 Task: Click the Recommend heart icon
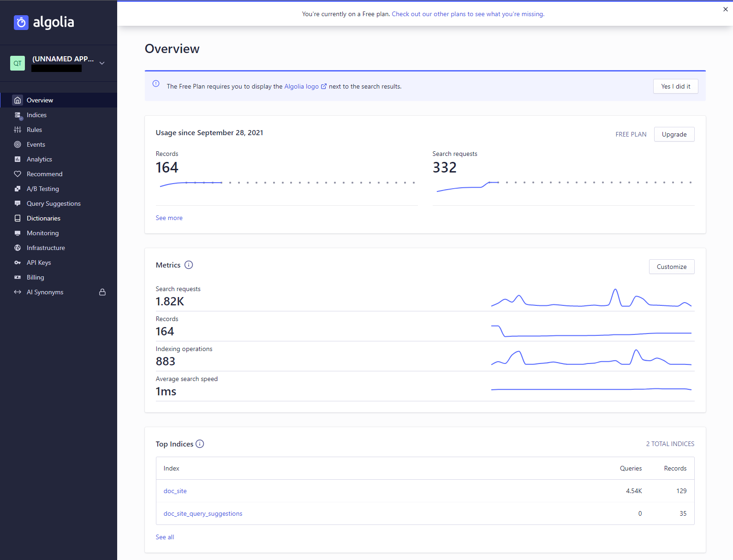(18, 174)
